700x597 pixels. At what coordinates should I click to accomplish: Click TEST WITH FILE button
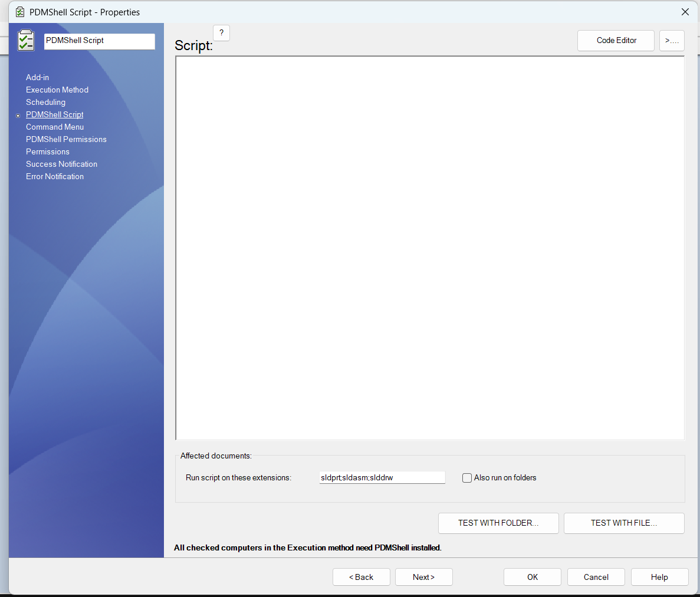(624, 523)
